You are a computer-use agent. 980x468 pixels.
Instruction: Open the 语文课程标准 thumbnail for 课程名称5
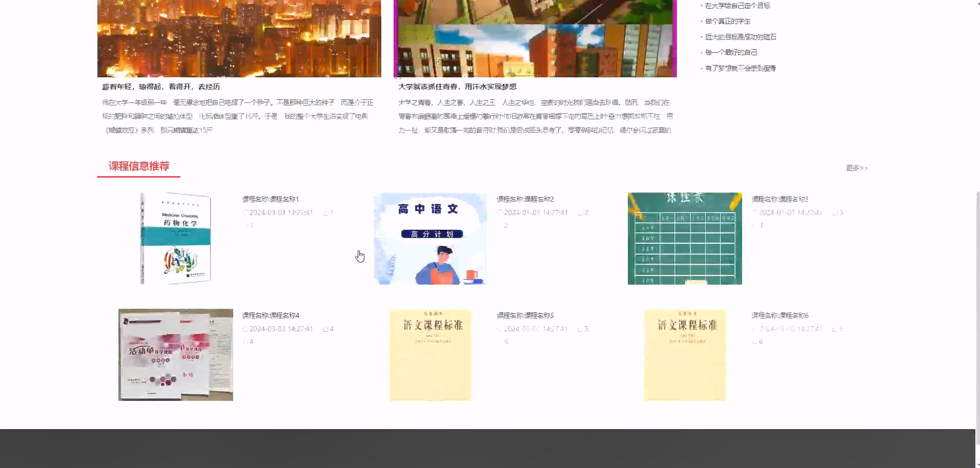tap(430, 354)
